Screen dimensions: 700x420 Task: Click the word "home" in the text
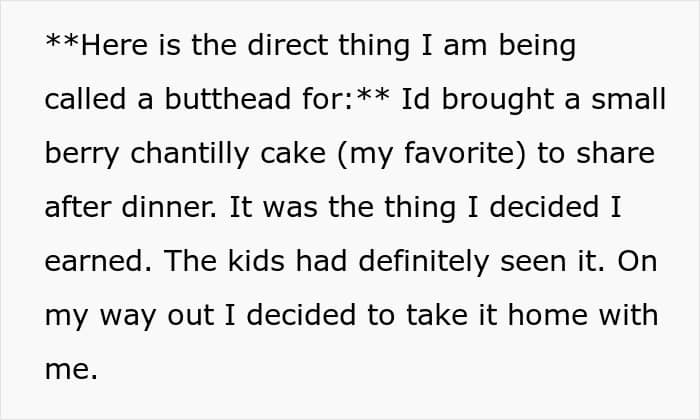tap(548, 315)
